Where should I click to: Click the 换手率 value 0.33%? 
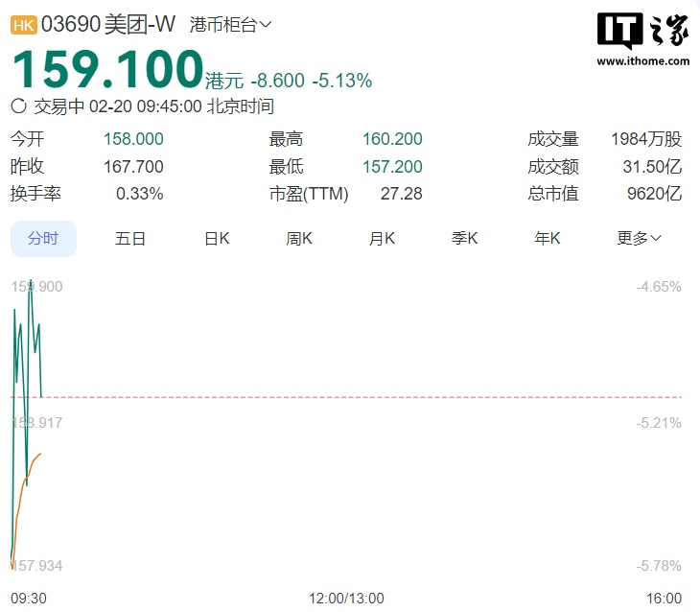click(x=140, y=194)
